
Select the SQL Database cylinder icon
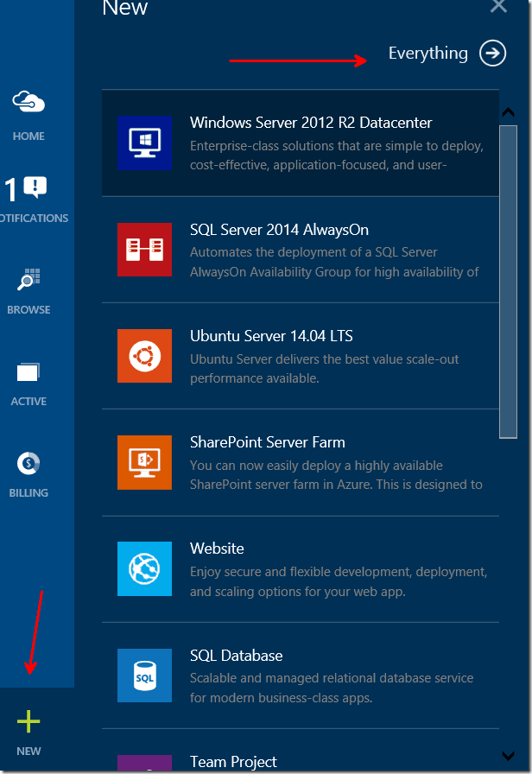[x=144, y=676]
